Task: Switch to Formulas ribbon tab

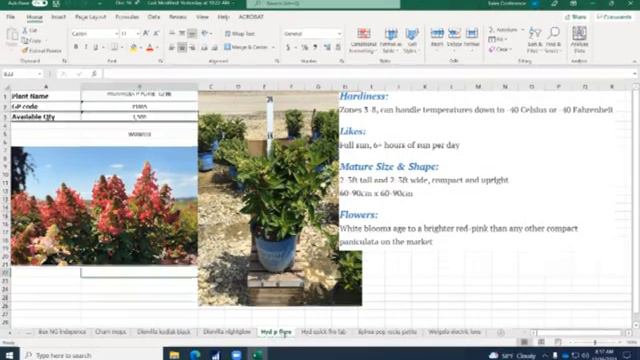Action: tap(127, 17)
